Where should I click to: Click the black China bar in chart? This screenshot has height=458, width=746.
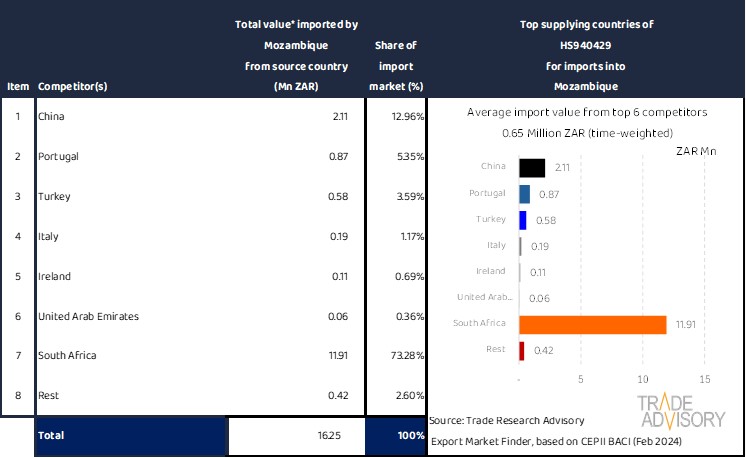532,168
